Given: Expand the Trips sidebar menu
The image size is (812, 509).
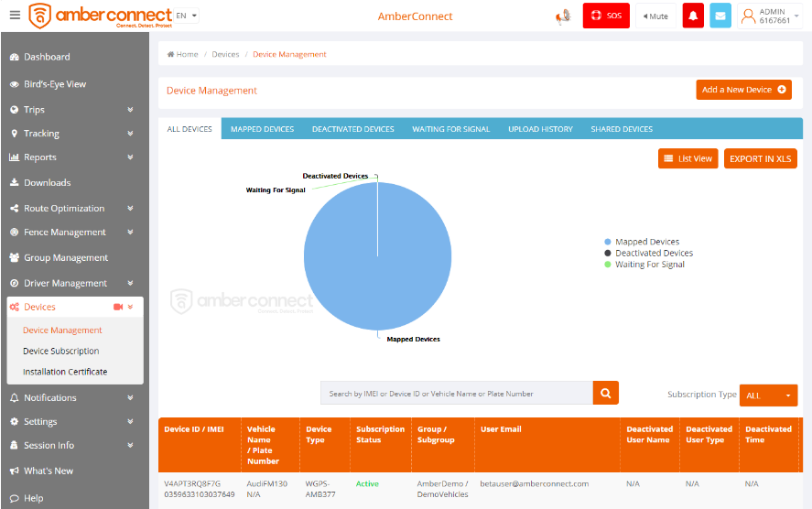Looking at the screenshot, I should (x=72, y=110).
